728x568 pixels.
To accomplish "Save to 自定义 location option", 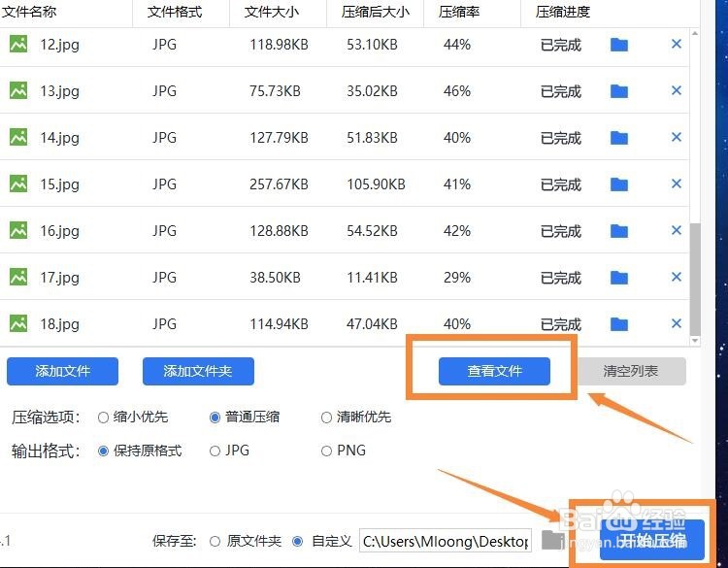I will [321, 541].
